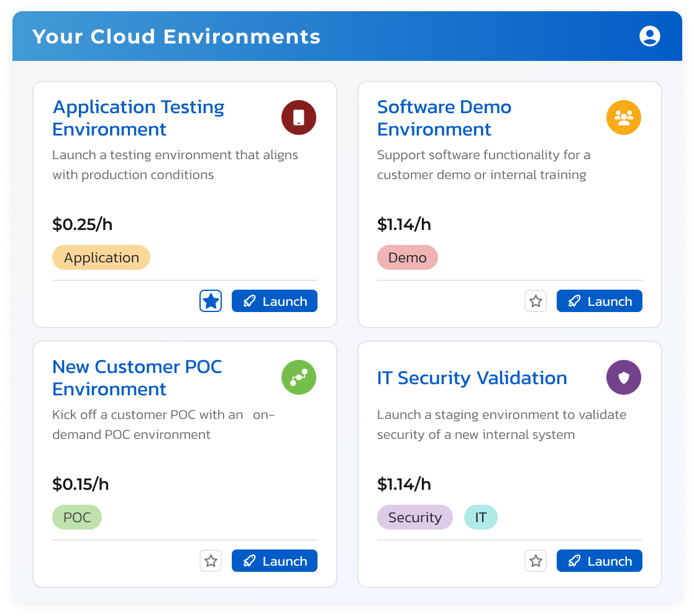Click the orange group icon on Software Demo
Viewport: 694px width, 616px height.
(624, 118)
